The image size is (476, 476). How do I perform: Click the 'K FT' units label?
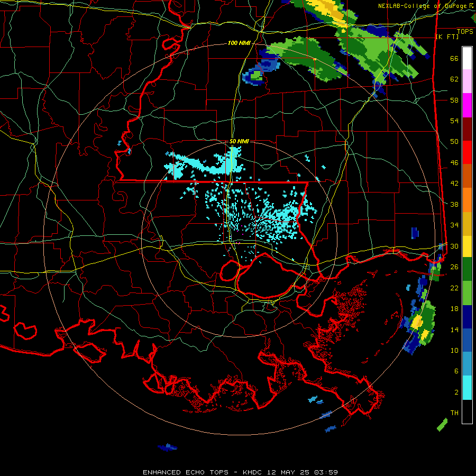tap(447, 36)
